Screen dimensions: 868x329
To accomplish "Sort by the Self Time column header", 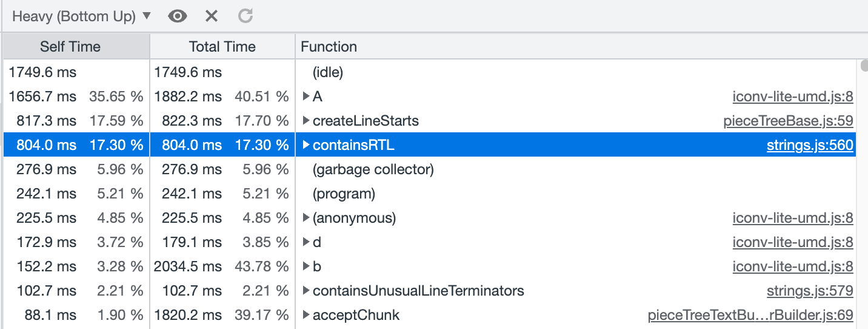I will [x=70, y=47].
